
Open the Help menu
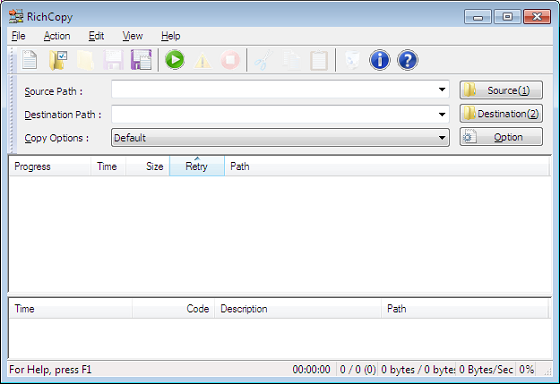coord(170,36)
